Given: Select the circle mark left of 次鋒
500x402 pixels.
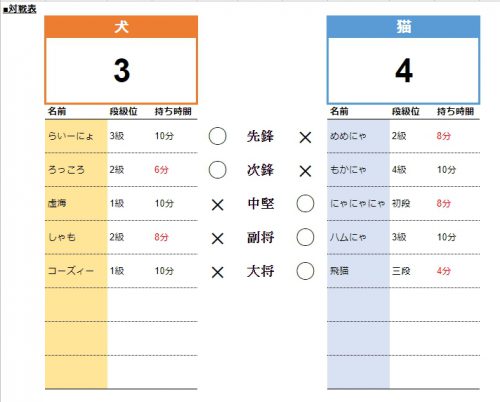Looking at the screenshot, I should tap(217, 170).
